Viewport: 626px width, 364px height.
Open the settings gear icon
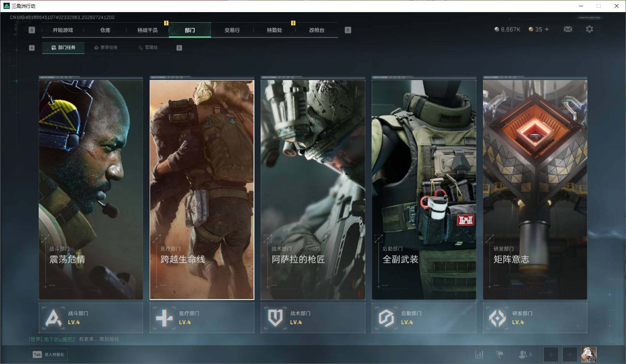click(x=589, y=29)
